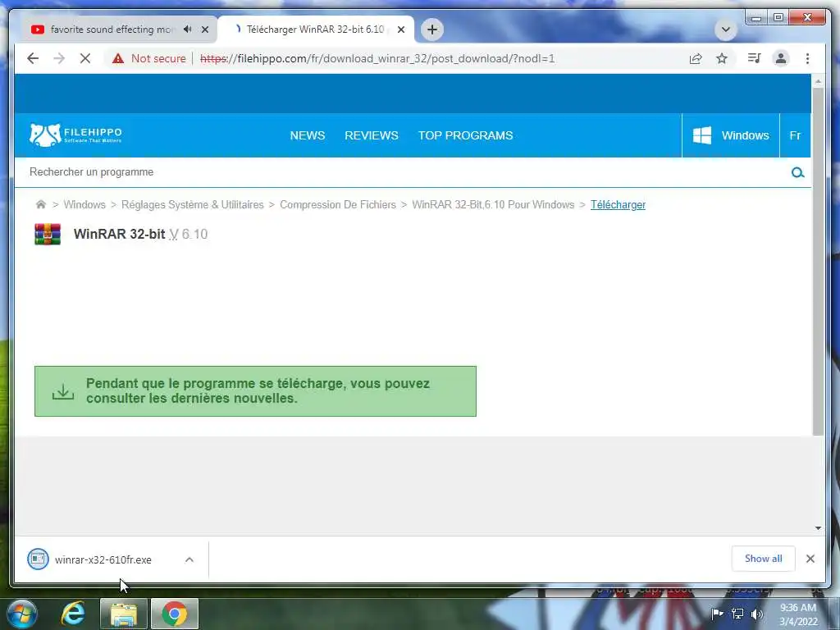Open the Chrome profile avatar
This screenshot has height=630, width=840.
point(781,58)
